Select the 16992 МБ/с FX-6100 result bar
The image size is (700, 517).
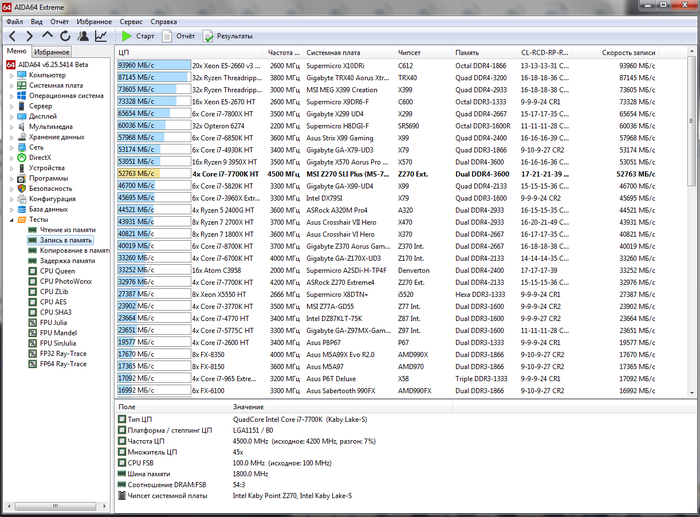tap(154, 391)
